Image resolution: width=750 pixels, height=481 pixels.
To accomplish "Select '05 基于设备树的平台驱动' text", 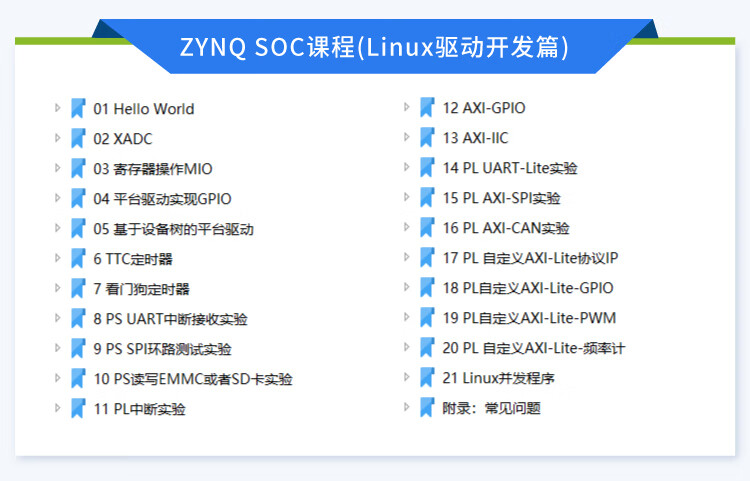I will (x=173, y=230).
